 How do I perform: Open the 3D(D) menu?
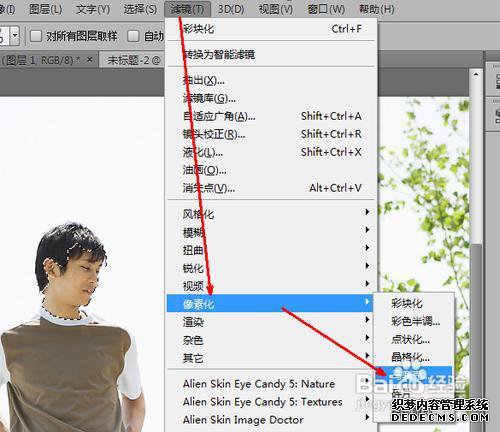[231, 9]
